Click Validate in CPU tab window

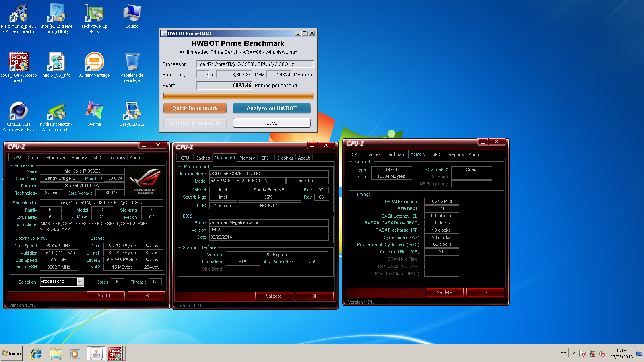(105, 296)
